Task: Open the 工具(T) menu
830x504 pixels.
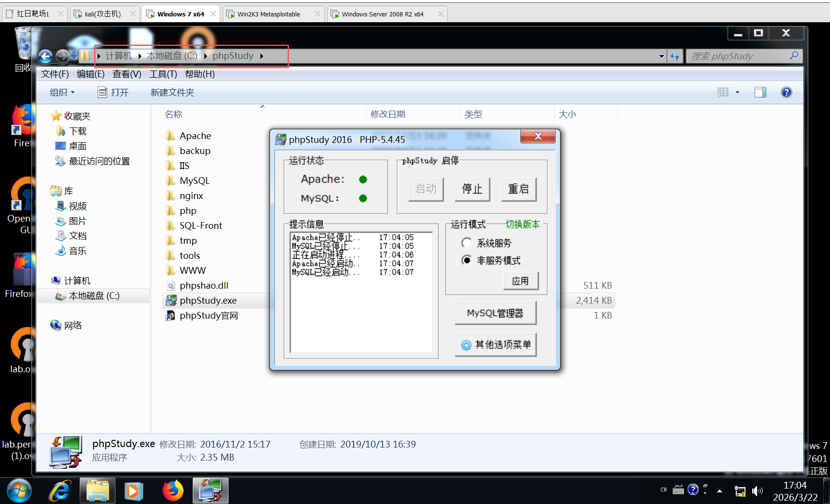Action: pos(163,74)
